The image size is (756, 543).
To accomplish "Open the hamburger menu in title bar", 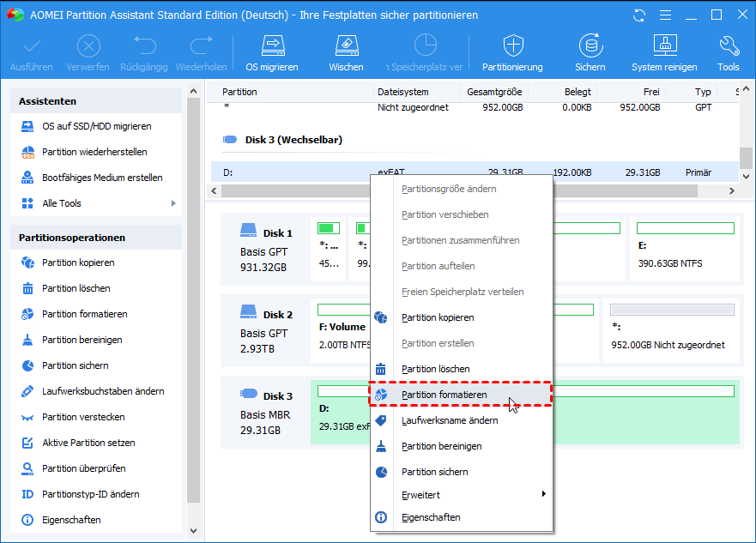I will [x=665, y=15].
